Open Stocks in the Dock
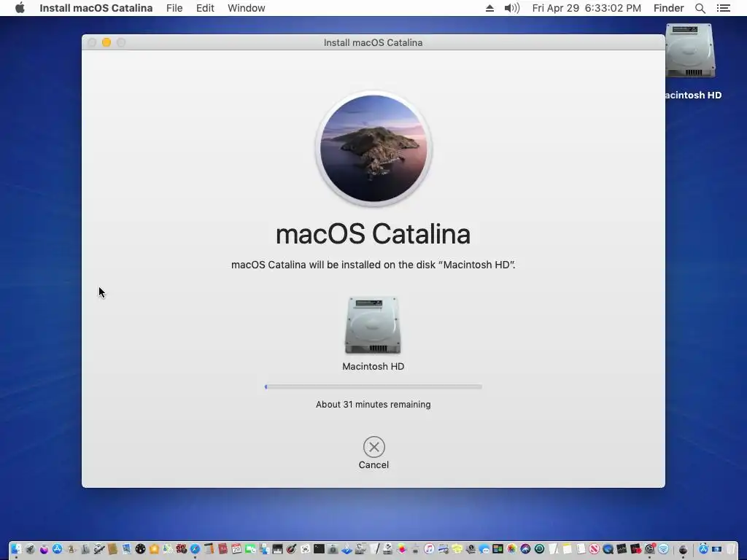The image size is (747, 560). tap(622, 549)
